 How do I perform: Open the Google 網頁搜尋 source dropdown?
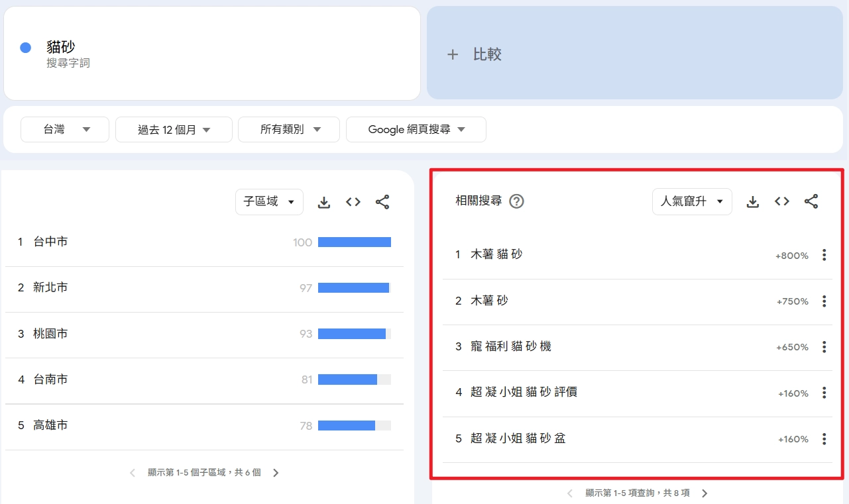416,129
